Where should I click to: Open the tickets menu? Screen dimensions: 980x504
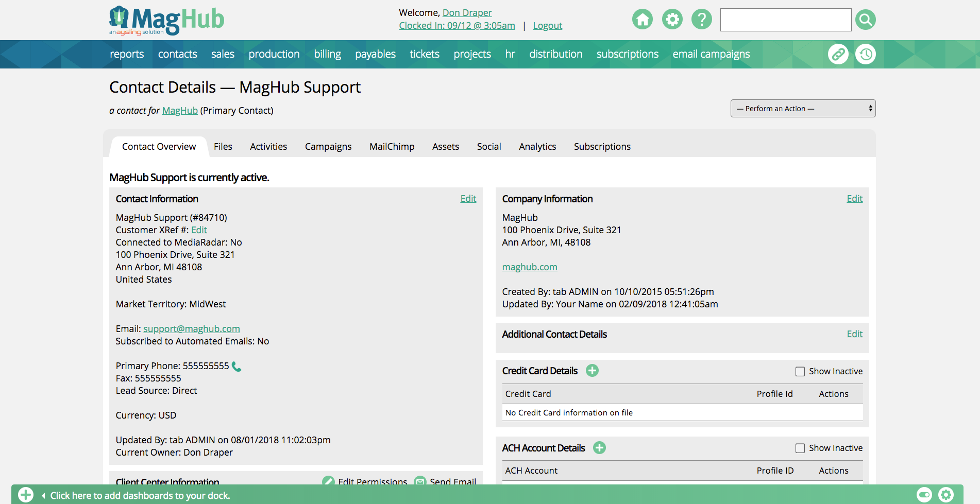pos(425,54)
